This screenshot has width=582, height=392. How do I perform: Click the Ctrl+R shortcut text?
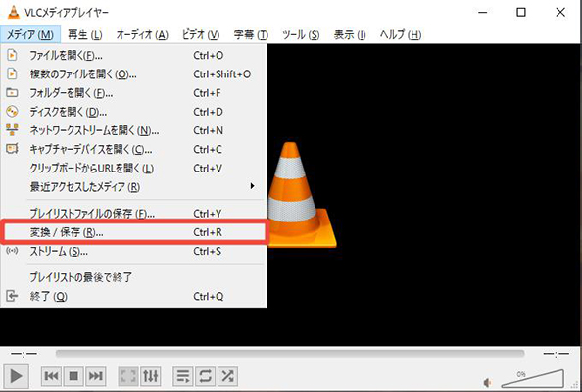point(208,232)
